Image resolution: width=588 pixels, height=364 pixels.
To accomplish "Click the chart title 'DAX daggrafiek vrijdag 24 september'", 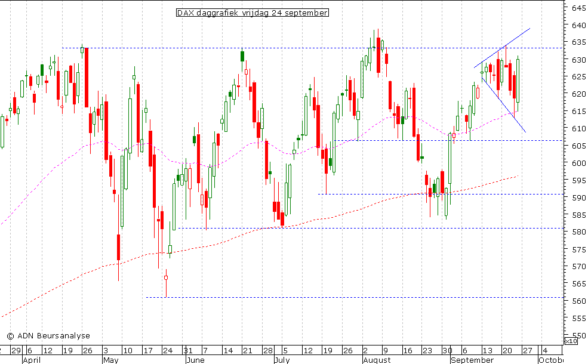I will 253,13.
